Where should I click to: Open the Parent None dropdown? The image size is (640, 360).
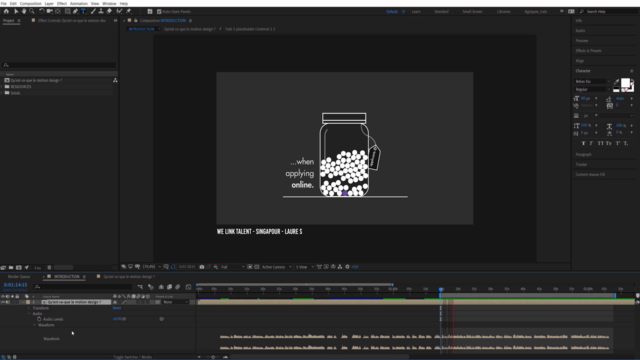[x=176, y=302]
